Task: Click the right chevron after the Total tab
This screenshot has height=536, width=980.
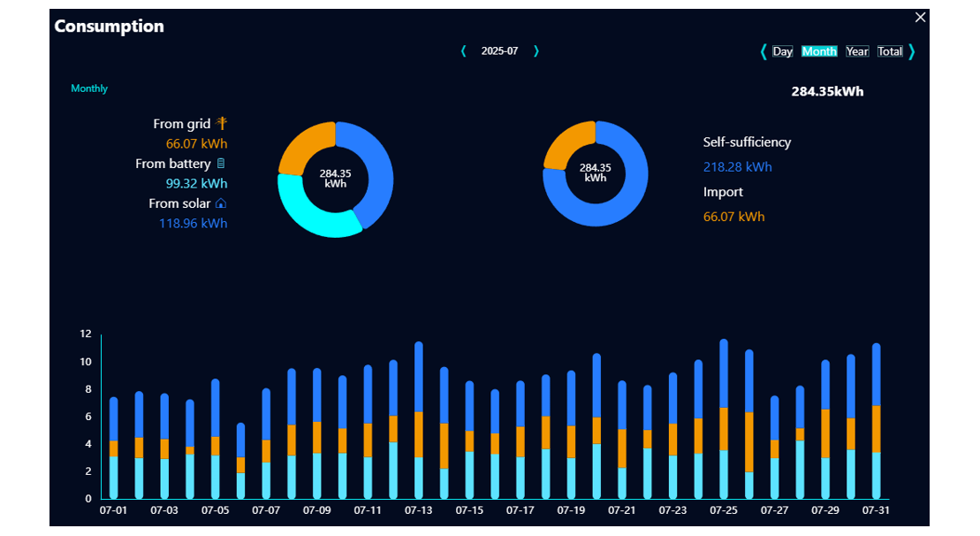Action: [x=911, y=51]
